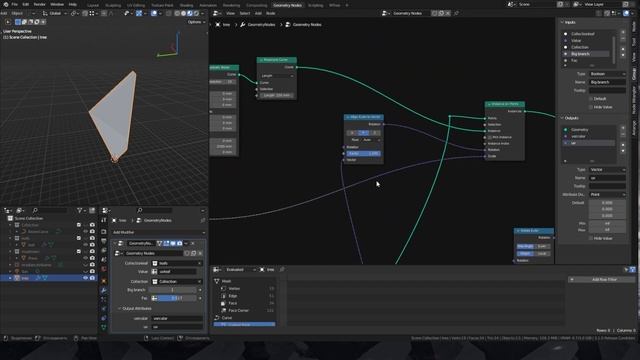Switch to the Geometry Nodes workspace tab

(x=287, y=5)
